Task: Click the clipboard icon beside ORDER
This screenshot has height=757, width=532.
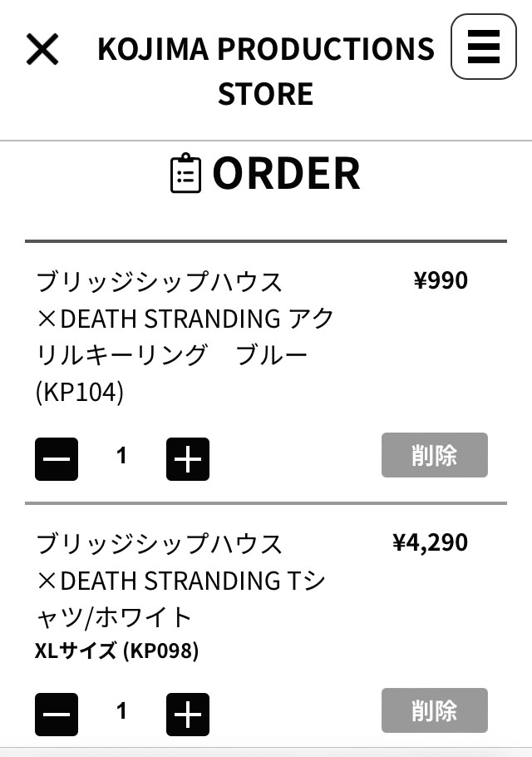Action: (x=185, y=173)
